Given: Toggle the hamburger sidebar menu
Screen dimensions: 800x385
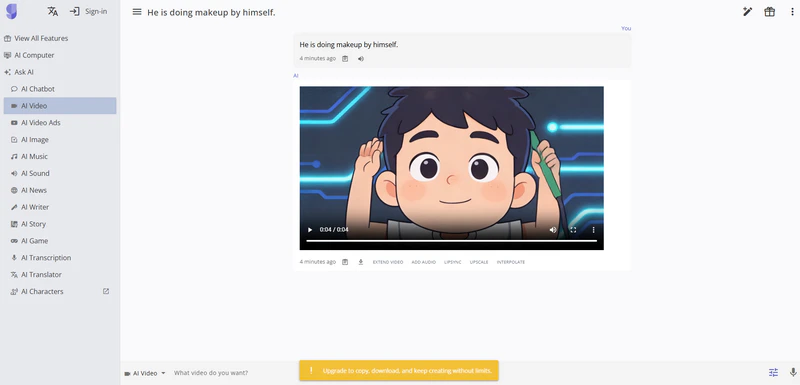Looking at the screenshot, I should 137,12.
